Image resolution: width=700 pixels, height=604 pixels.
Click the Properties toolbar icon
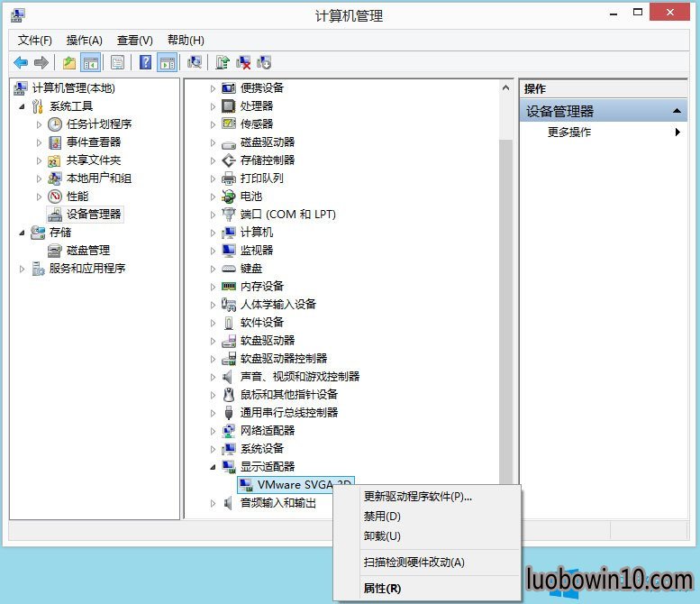(117, 62)
